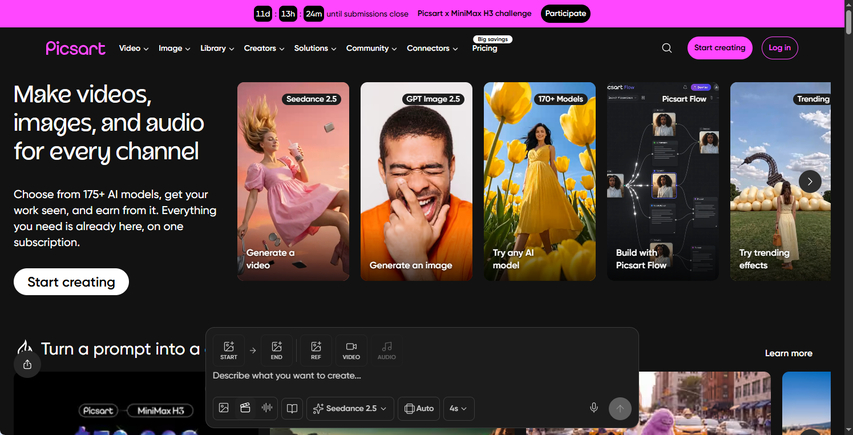The width and height of the screenshot is (853, 435).
Task: Advance carousel with right arrow
Action: click(810, 182)
